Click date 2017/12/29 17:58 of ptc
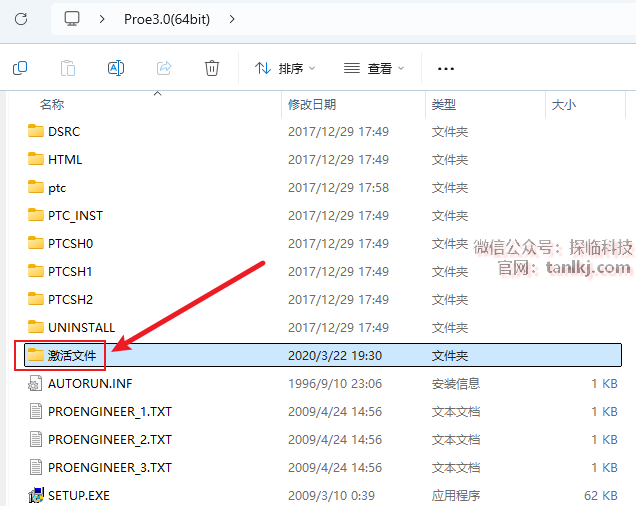The width and height of the screenshot is (636, 506). coord(338,187)
